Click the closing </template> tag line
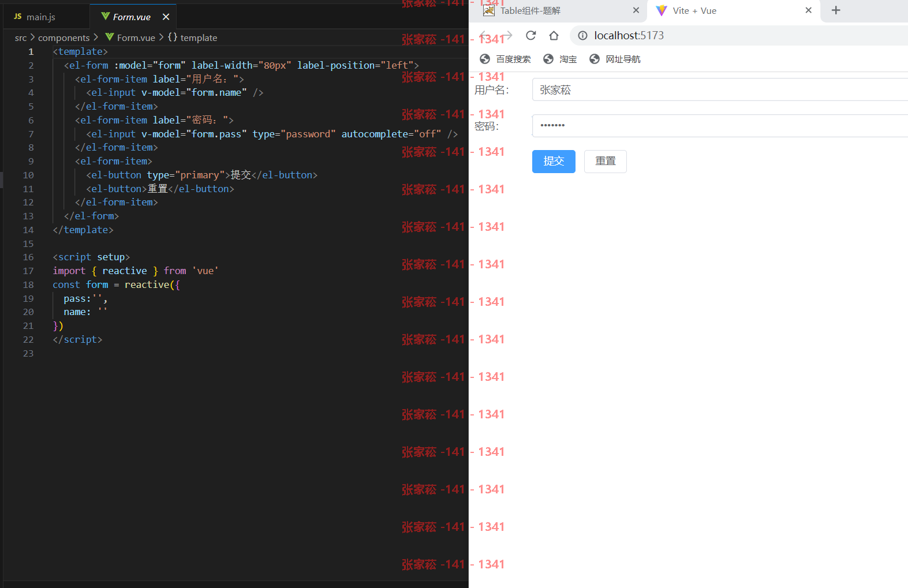The image size is (908, 588). (83, 230)
